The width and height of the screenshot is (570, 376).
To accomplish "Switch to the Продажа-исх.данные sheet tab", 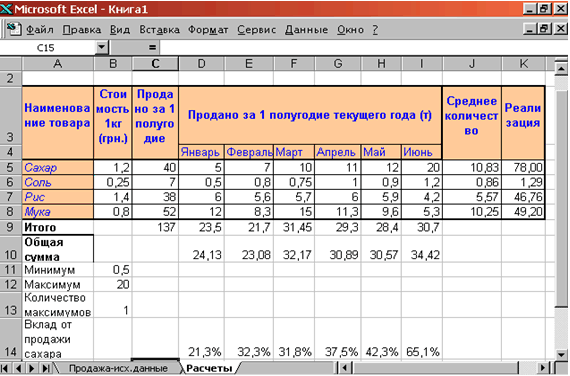I will [x=118, y=368].
